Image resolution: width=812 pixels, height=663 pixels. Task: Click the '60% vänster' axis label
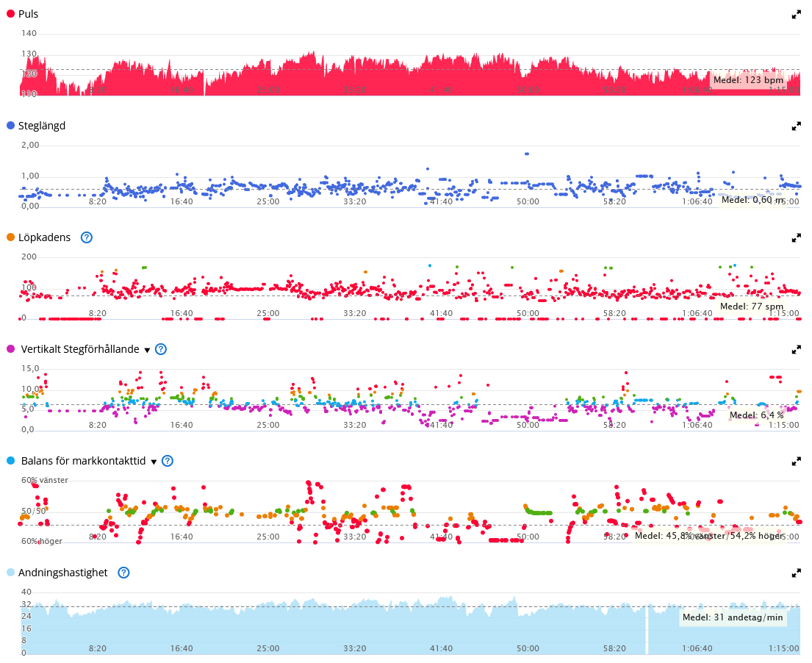[x=45, y=480]
